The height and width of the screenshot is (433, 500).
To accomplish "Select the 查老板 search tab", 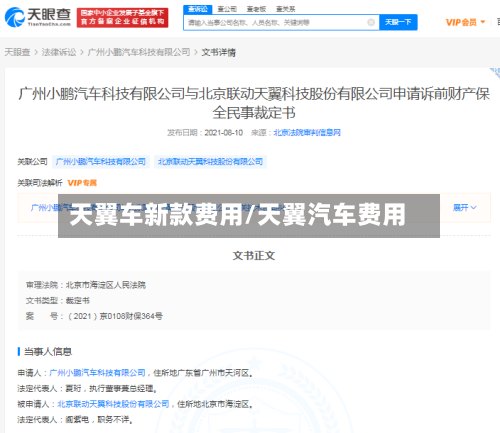I will 256,9.
